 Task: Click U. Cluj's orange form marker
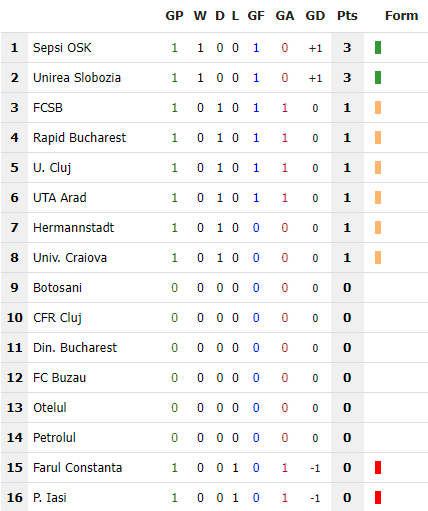click(x=378, y=167)
